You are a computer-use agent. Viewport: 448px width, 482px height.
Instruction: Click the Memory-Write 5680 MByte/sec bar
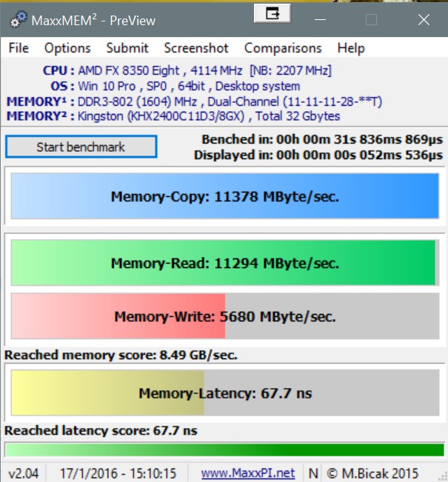tap(225, 316)
